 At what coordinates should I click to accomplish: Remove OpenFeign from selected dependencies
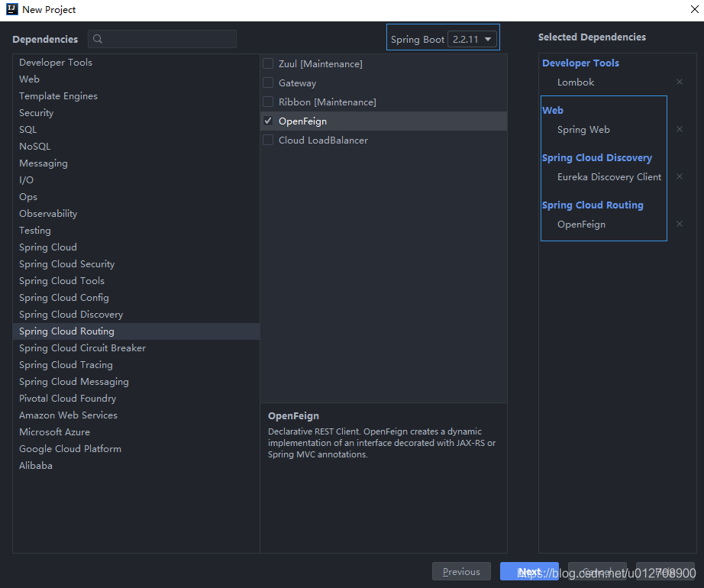click(680, 224)
